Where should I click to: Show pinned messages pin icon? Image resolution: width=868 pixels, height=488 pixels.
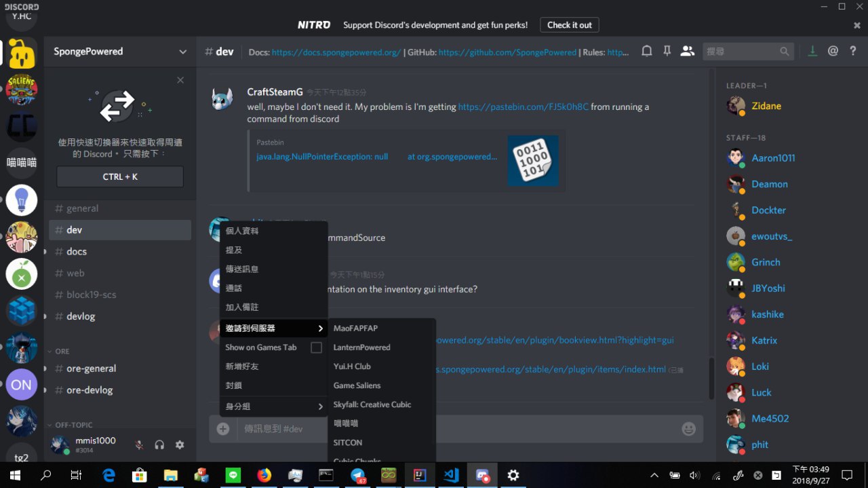click(x=667, y=51)
